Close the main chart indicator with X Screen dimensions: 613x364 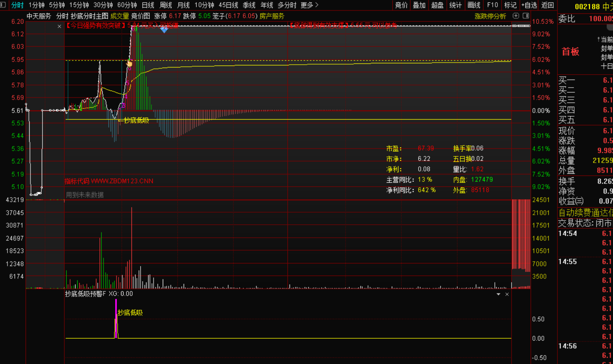[x=59, y=26]
